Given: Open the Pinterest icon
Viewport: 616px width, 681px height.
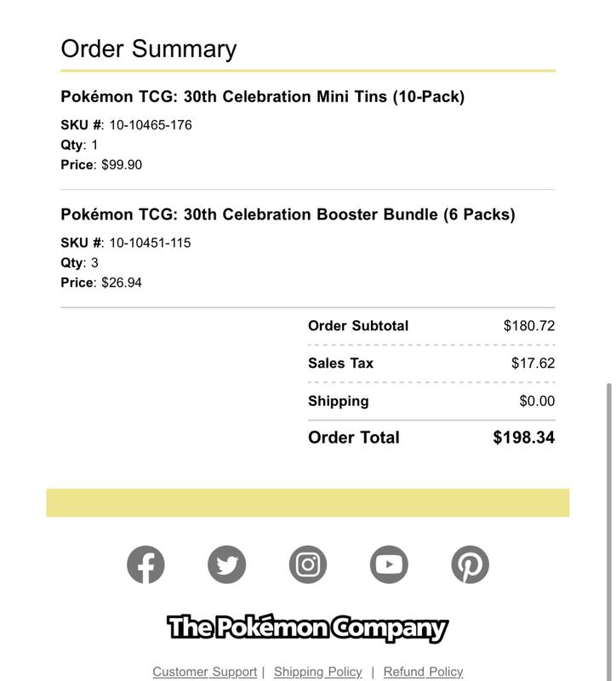Looking at the screenshot, I should 471,564.
